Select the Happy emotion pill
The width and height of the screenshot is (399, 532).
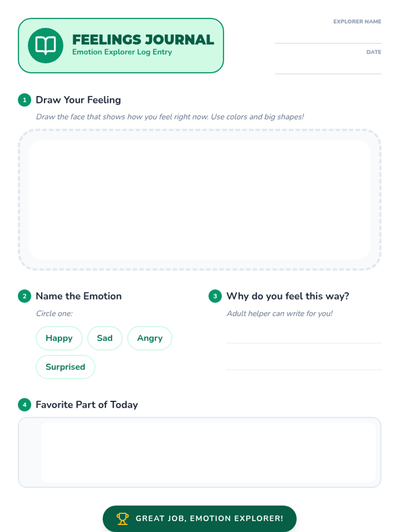click(x=59, y=338)
